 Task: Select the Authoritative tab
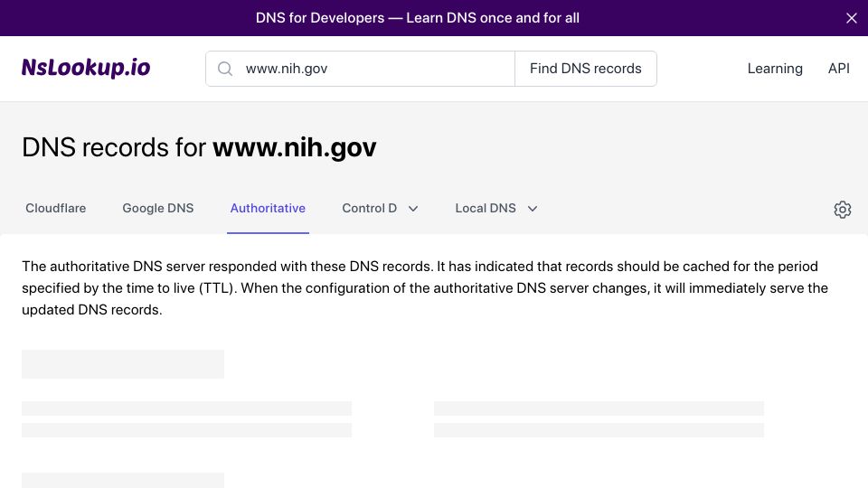(x=268, y=208)
